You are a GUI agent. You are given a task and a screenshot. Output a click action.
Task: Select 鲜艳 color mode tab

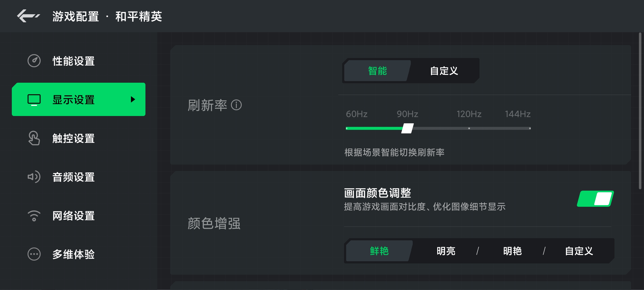pyautogui.click(x=379, y=251)
